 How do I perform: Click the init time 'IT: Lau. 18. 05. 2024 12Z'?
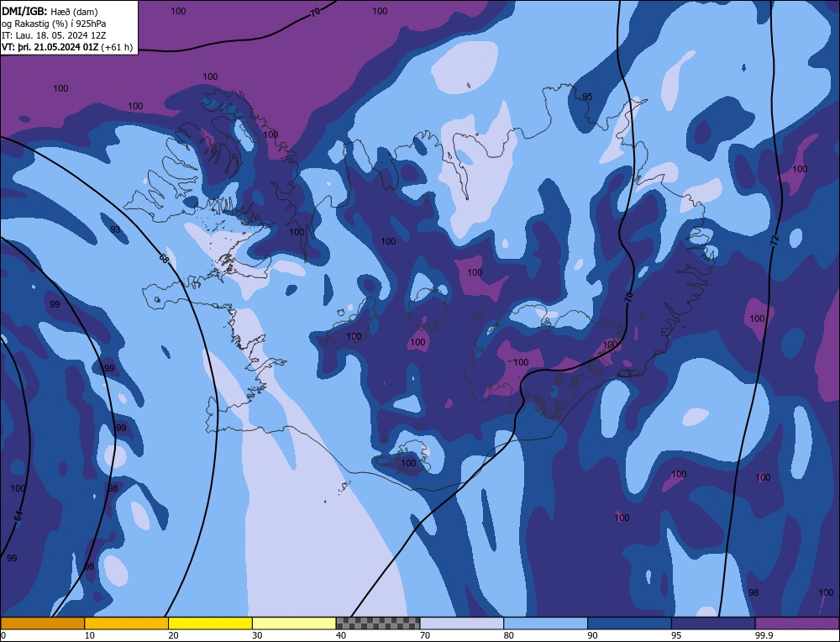[54, 35]
